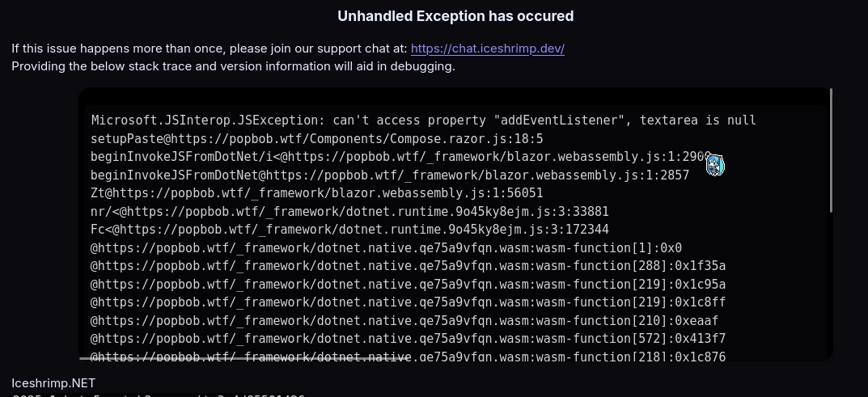Click the Iceshrimp.NET version label
868x397 pixels.
tap(53, 383)
